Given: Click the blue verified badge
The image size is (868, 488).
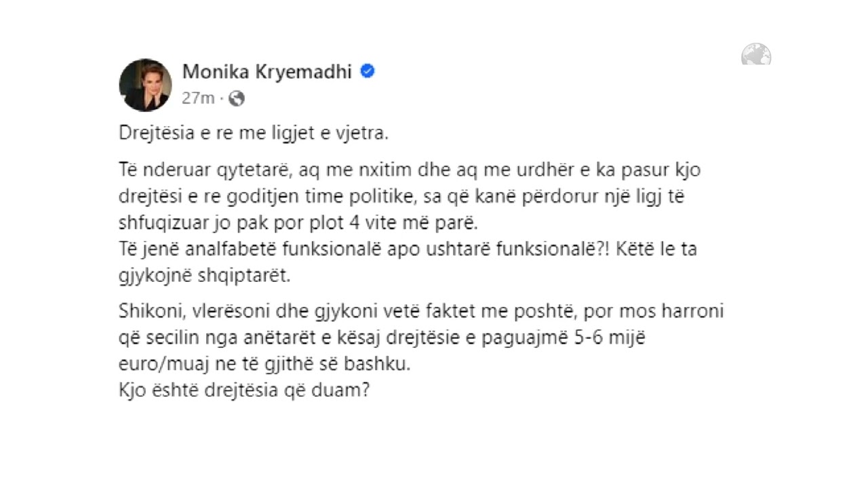Looking at the screenshot, I should (368, 71).
